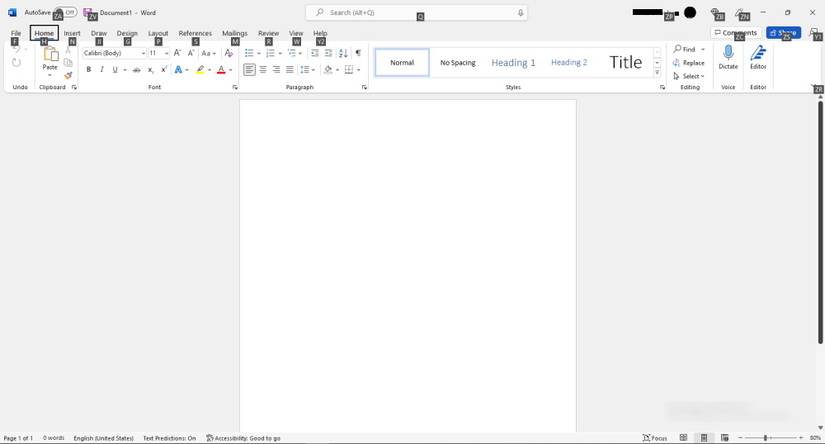Click the Paste clipboard icon
Viewport: 825px width, 444px height.
(x=51, y=54)
